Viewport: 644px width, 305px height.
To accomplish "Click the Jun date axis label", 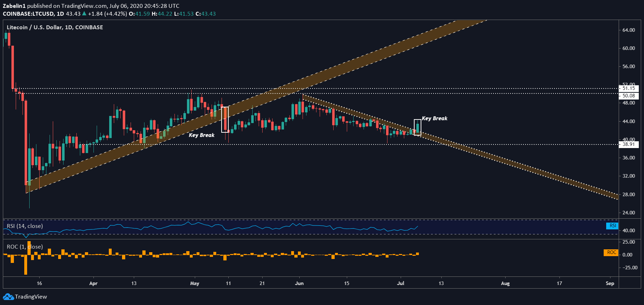I will pyautogui.click(x=299, y=284).
